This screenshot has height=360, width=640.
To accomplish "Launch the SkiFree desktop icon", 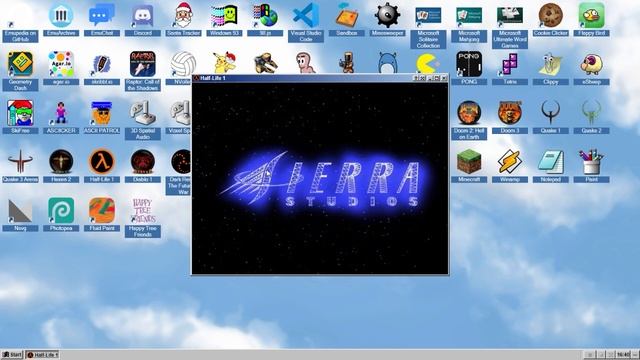I will [20, 116].
